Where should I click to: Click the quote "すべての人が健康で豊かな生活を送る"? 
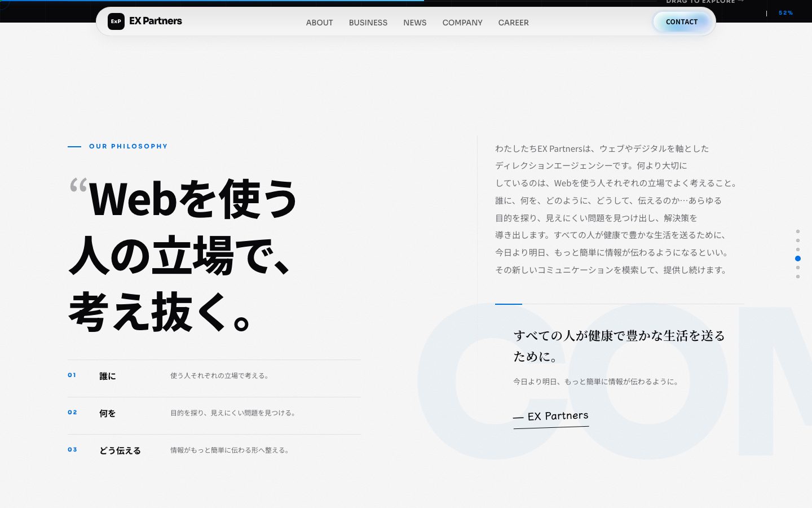(619, 336)
